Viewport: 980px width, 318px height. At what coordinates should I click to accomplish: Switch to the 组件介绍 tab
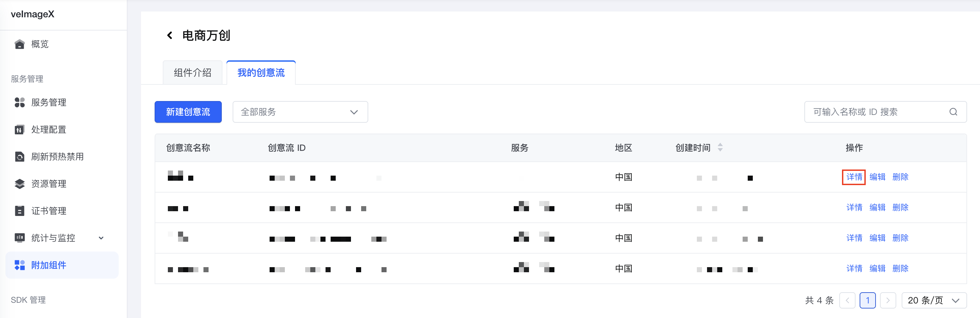click(x=193, y=73)
